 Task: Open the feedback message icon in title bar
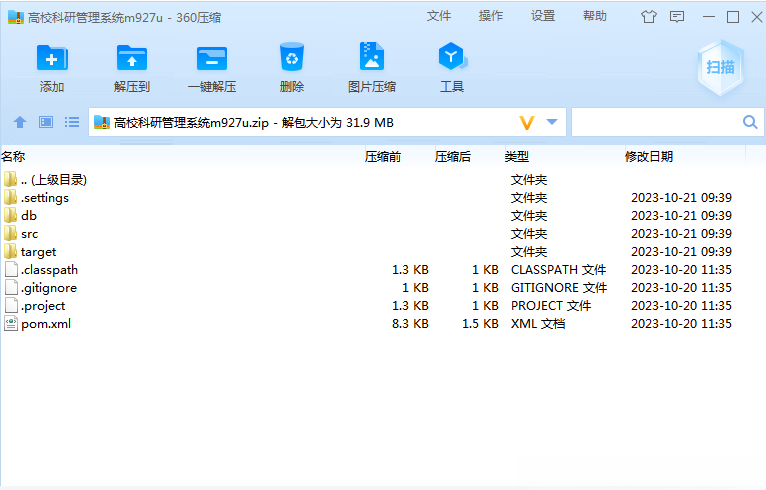[677, 17]
